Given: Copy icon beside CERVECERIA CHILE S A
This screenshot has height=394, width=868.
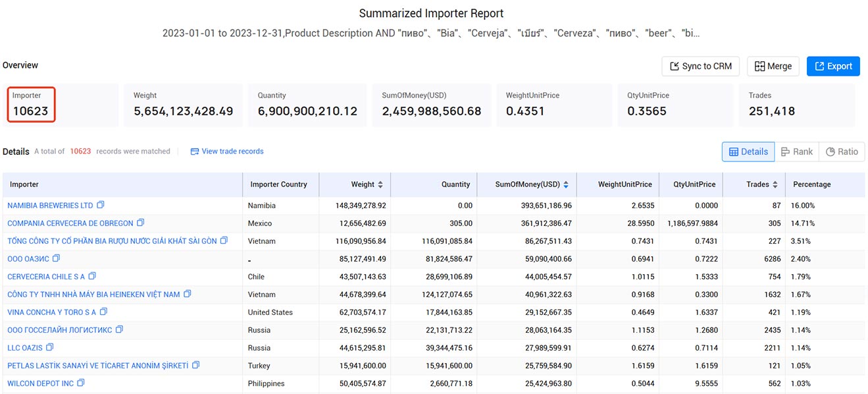Looking at the screenshot, I should (92, 276).
